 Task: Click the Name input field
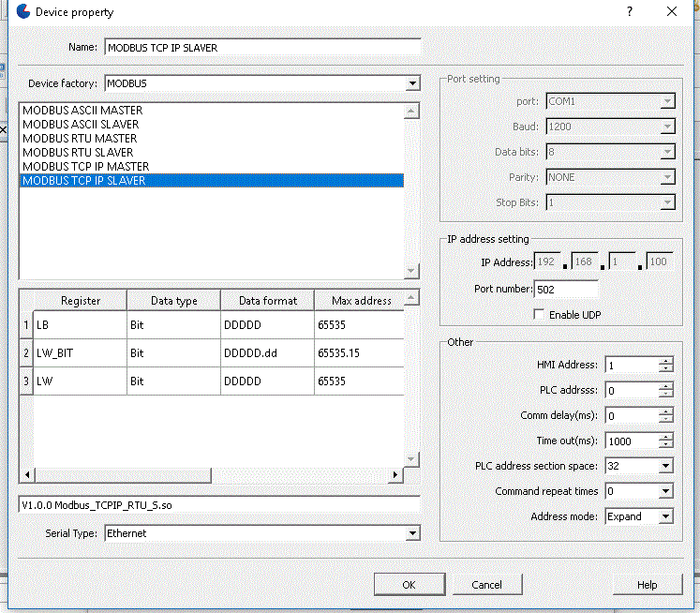[262, 47]
